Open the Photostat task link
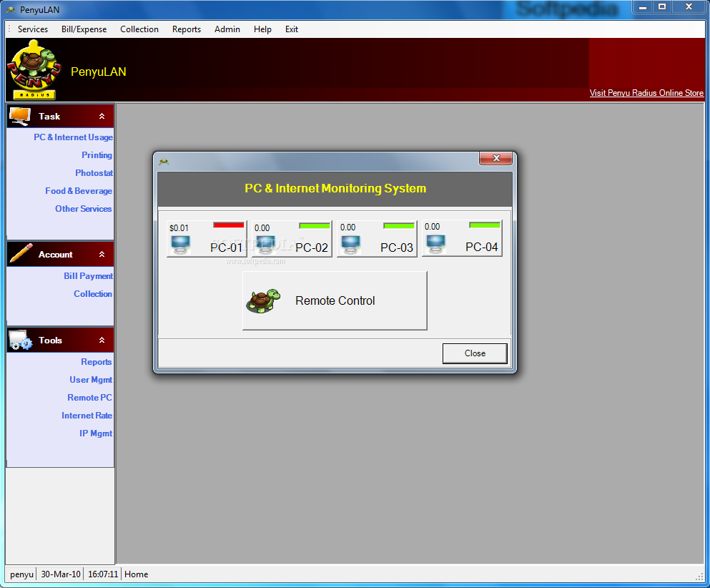Viewport: 710px width, 588px height. (94, 173)
